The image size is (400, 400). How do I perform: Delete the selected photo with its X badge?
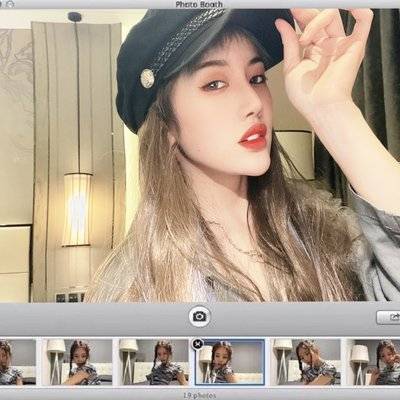(198, 344)
